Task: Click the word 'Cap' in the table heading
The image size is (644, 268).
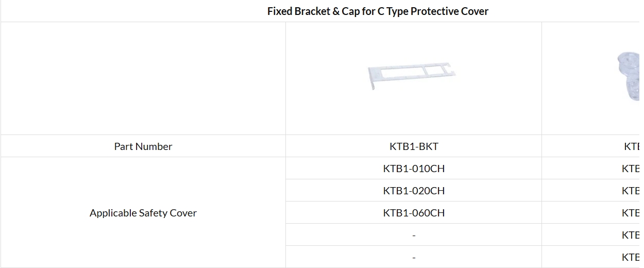Action: coord(351,11)
